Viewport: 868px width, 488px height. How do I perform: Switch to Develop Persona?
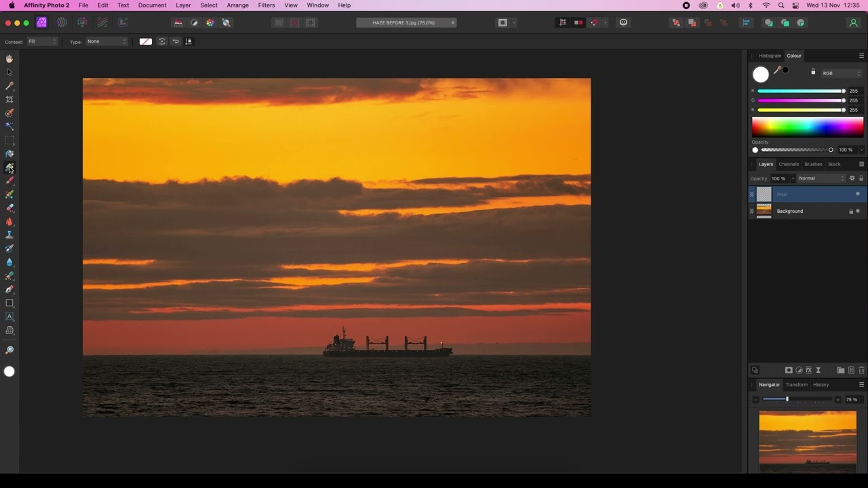82,22
